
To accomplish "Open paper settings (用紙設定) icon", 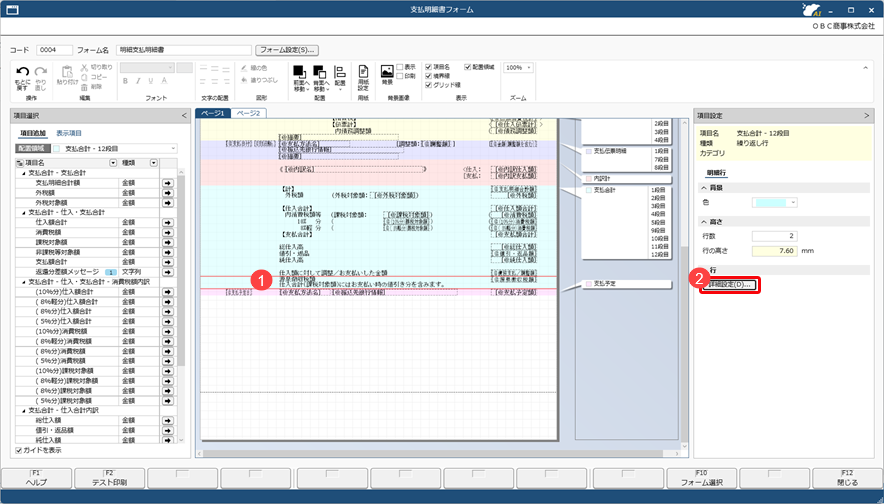I will pos(363,71).
